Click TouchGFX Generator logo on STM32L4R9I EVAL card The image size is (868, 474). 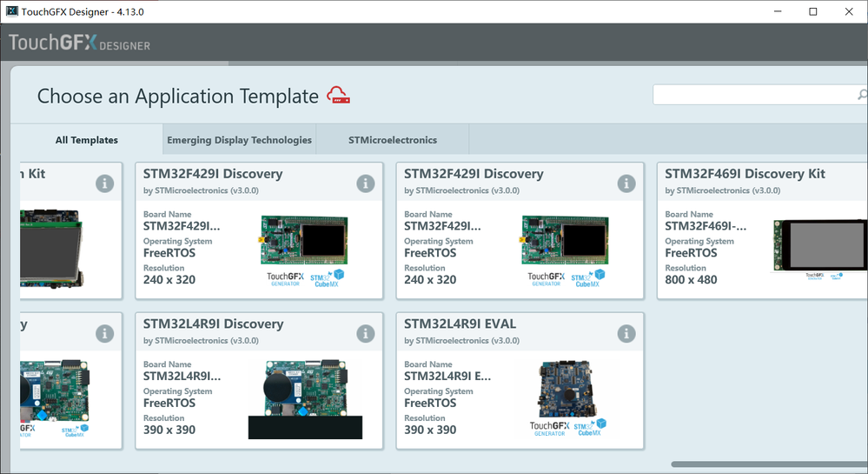pos(549,428)
